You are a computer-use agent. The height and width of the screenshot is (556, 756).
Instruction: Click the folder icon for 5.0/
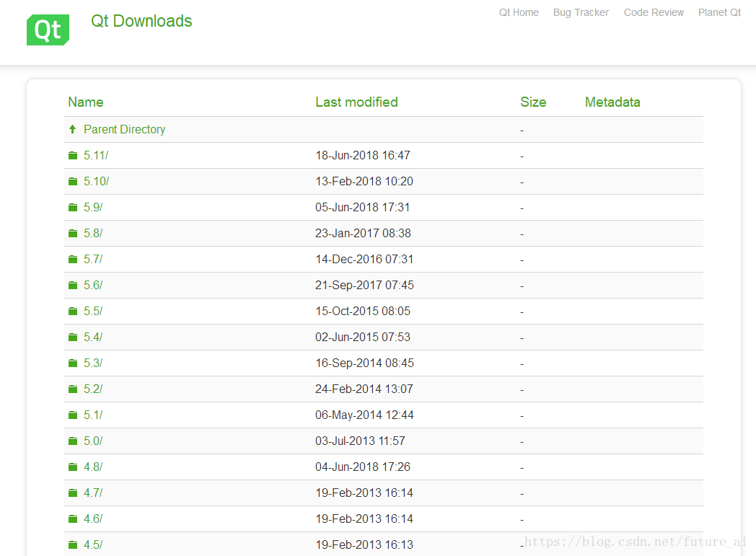(x=73, y=441)
